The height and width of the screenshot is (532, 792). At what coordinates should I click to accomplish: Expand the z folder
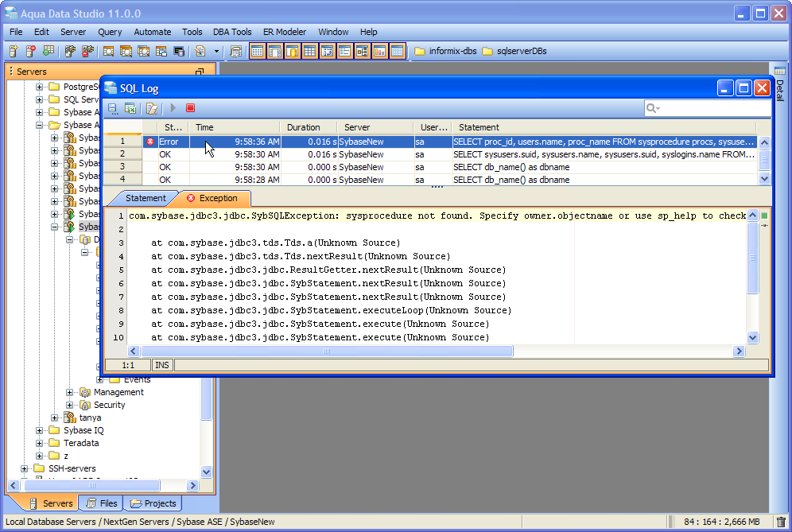(40, 456)
